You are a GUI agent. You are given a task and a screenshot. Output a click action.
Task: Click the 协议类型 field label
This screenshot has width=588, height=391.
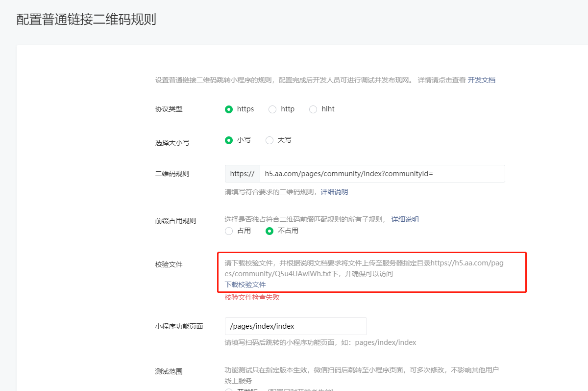coord(169,109)
